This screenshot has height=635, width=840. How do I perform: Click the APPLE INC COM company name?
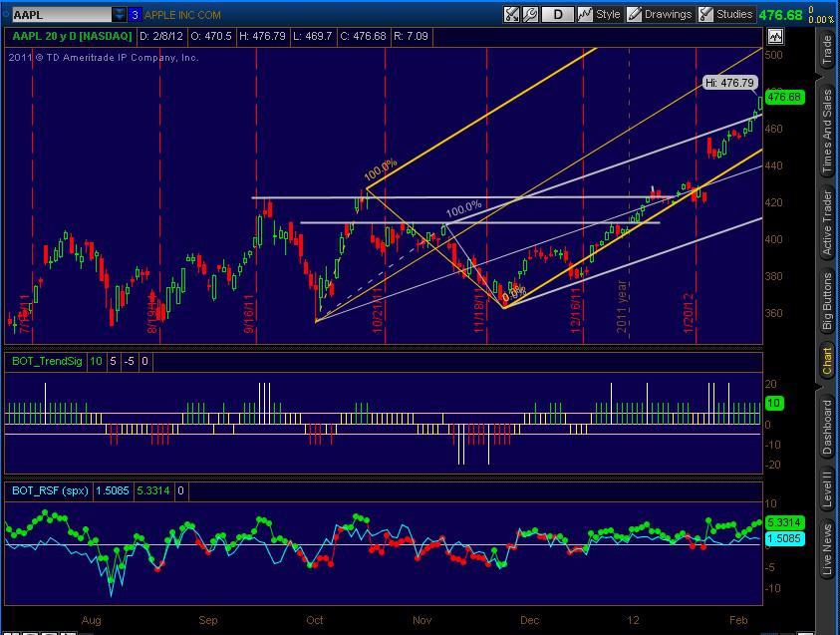point(182,15)
